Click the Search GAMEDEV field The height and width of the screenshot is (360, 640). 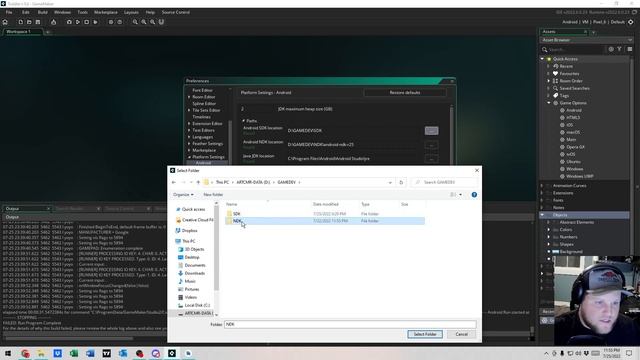[x=444, y=182]
